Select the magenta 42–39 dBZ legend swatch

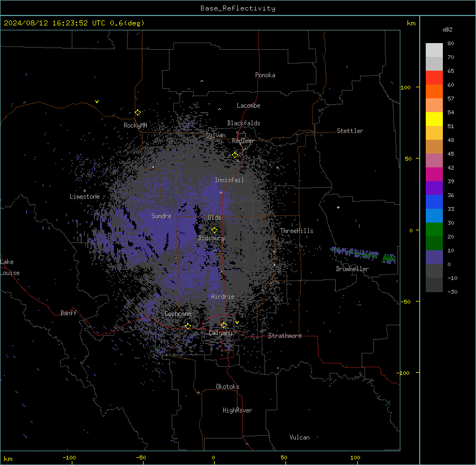434,174
